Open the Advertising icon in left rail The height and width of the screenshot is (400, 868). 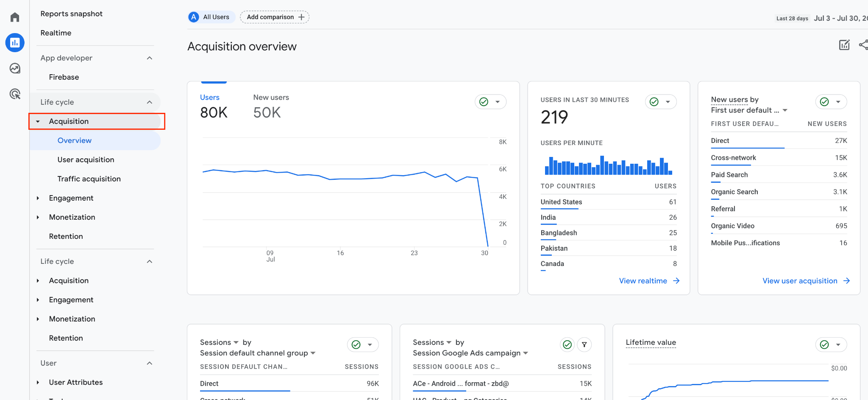pos(15,94)
